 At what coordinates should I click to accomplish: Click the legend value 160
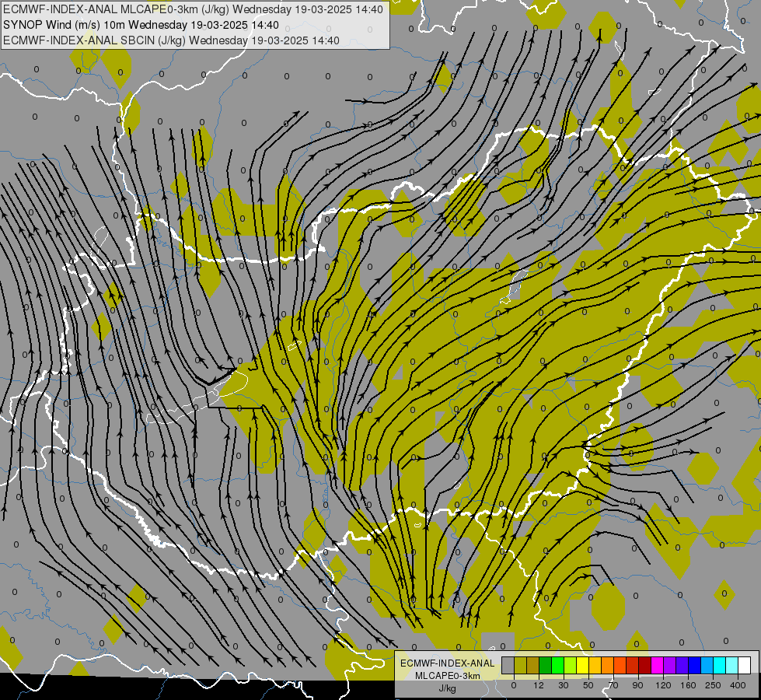tap(688, 685)
